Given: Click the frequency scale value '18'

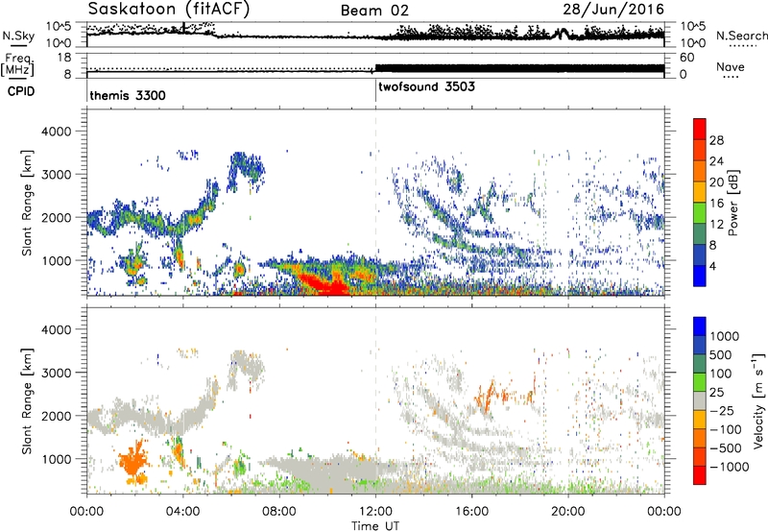Looking at the screenshot, I should (64, 58).
